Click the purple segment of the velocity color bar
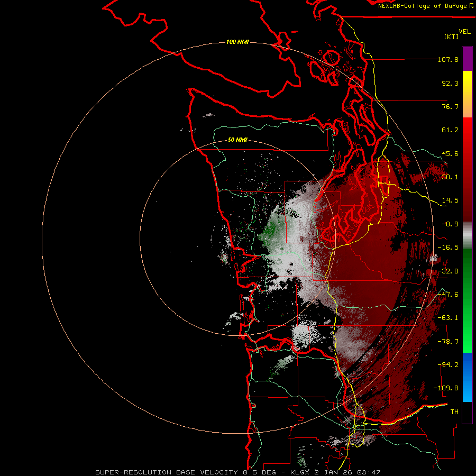Viewport: 476px width, 476px height. [467, 59]
